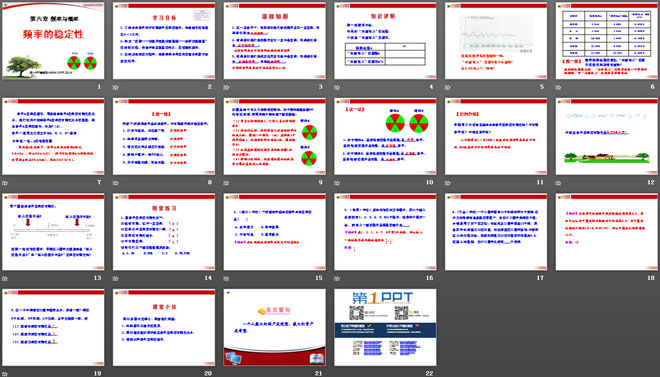Select slide 12 with the landscape strip
Viewport: 660px width, 377px height.
coord(607,136)
